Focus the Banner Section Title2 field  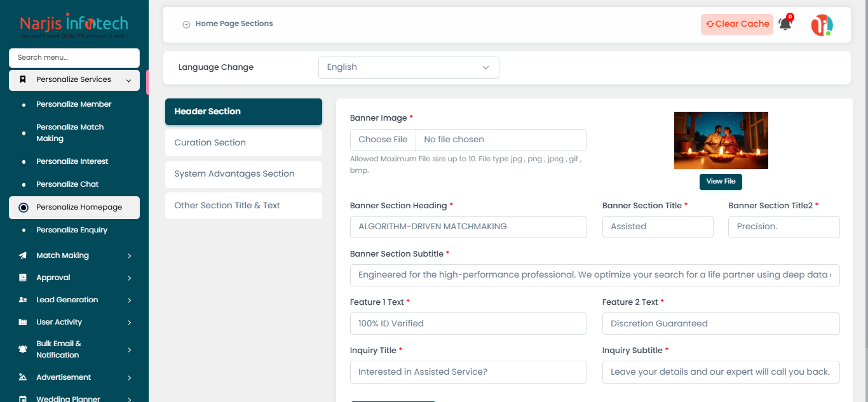coord(784,227)
